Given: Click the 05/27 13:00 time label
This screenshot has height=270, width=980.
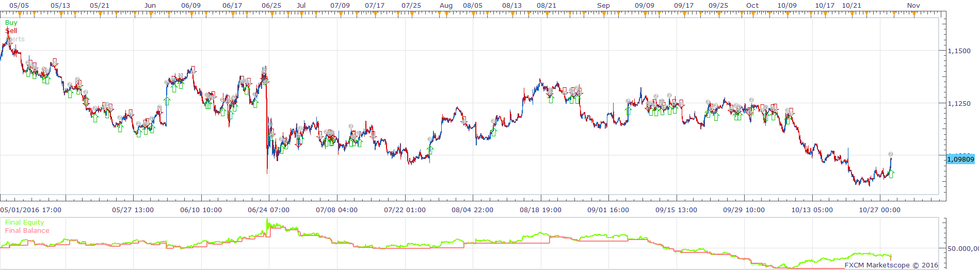Looking at the screenshot, I should coord(133,210).
